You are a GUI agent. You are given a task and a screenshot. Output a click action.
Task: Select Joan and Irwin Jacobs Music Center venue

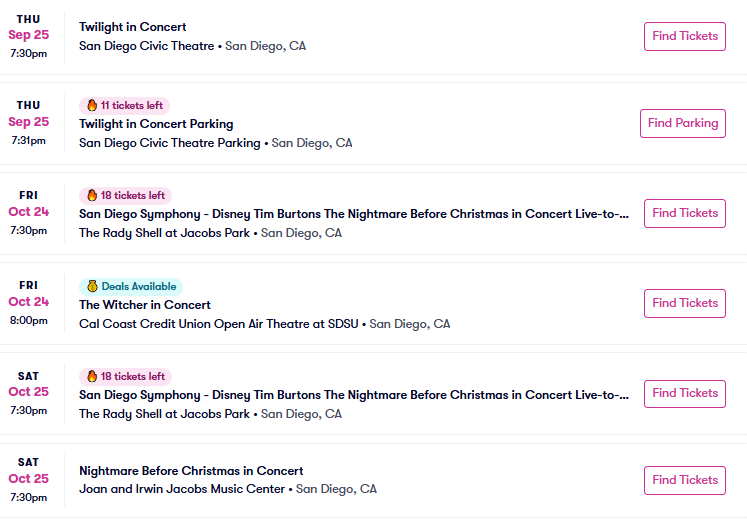(183, 489)
